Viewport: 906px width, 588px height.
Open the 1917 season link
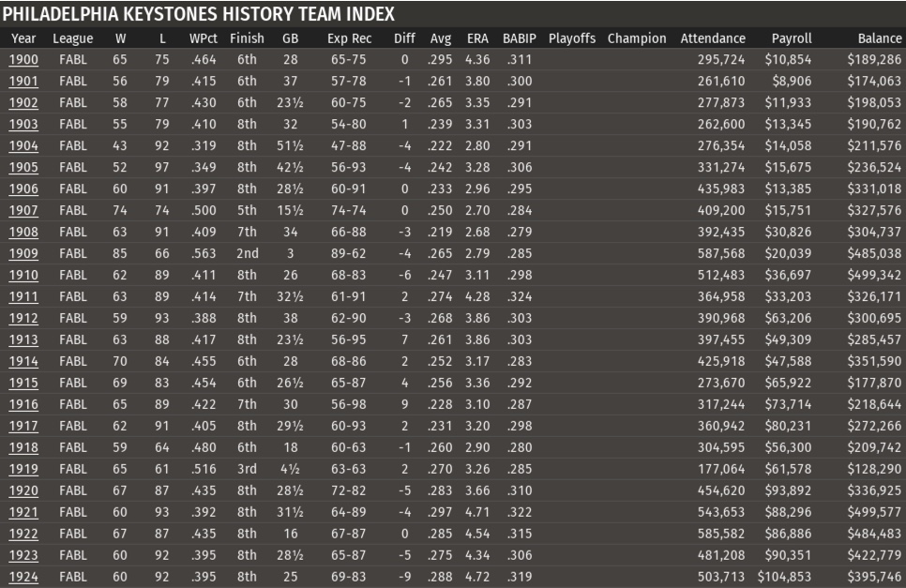point(23,427)
